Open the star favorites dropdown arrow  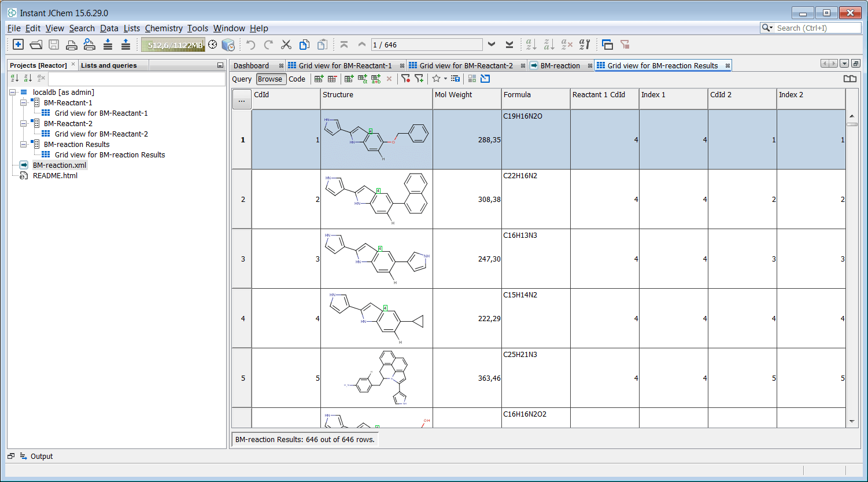click(445, 79)
